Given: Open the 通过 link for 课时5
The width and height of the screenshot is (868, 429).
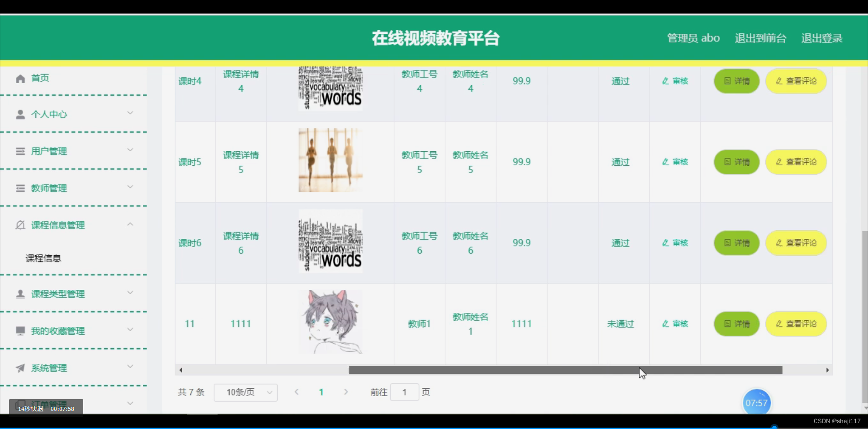Looking at the screenshot, I should pyautogui.click(x=620, y=161).
